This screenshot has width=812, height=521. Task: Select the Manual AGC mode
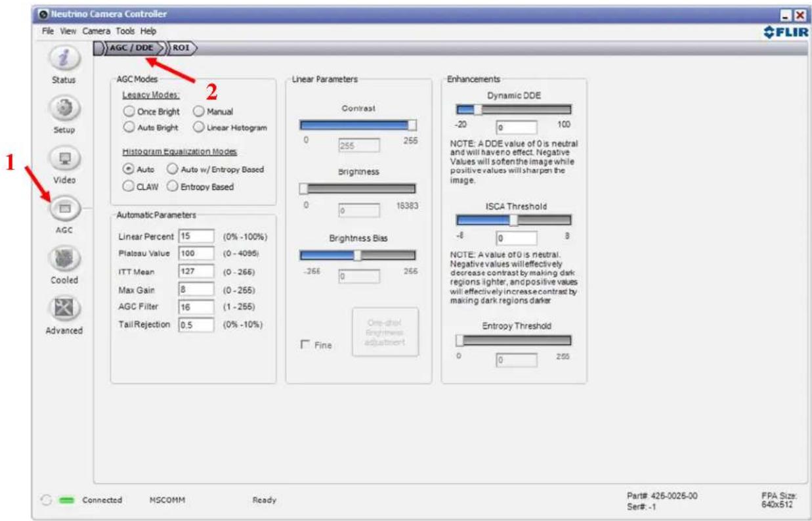(199, 112)
